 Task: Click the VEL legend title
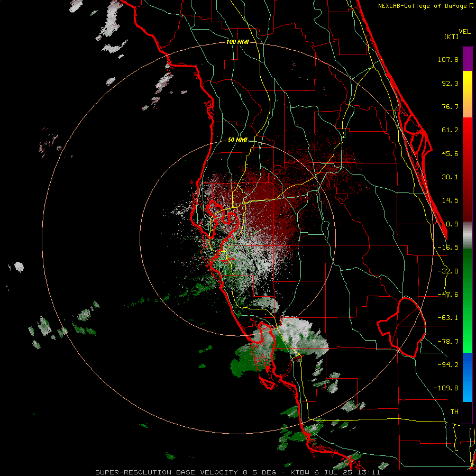(464, 32)
